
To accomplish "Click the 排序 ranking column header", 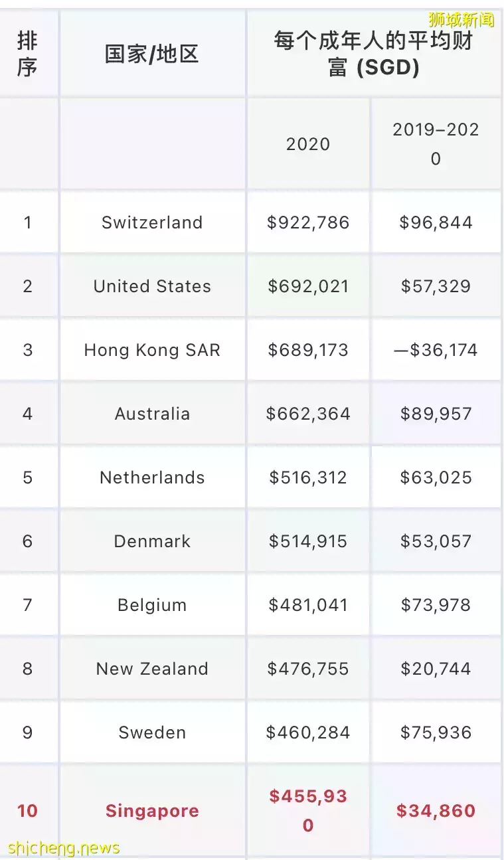I will pyautogui.click(x=27, y=54).
